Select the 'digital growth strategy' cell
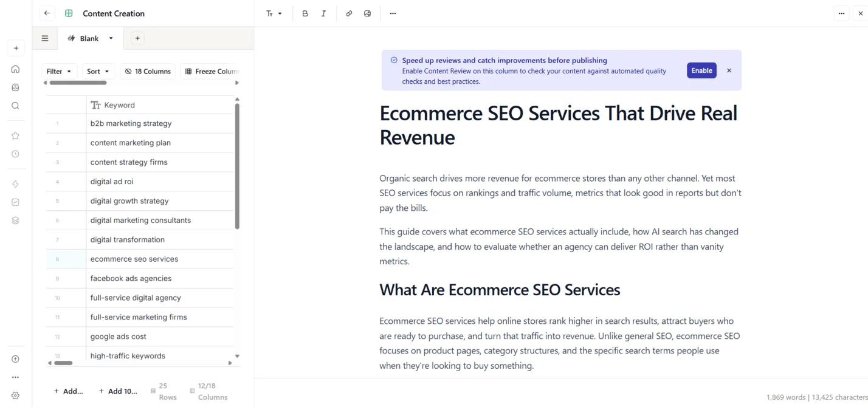 (x=160, y=201)
